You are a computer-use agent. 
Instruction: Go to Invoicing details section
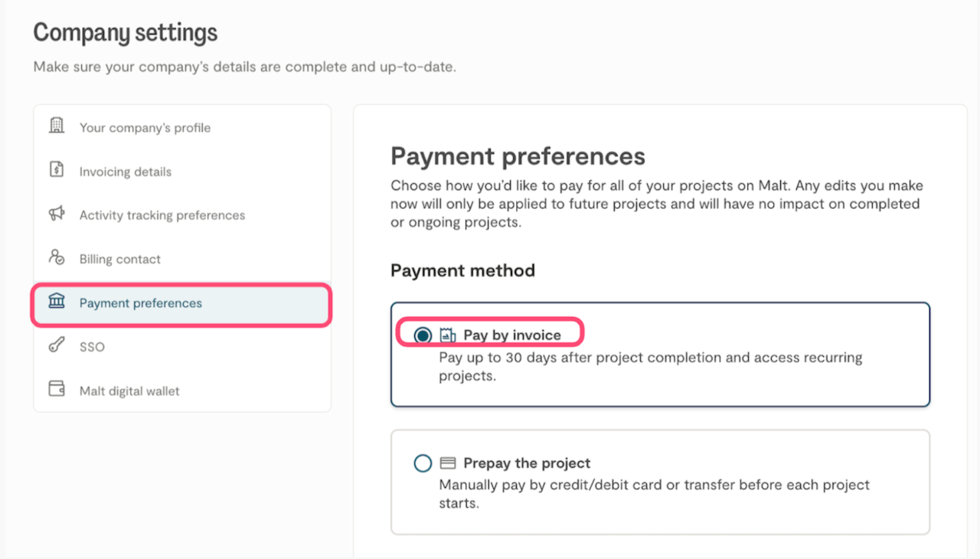pos(126,172)
